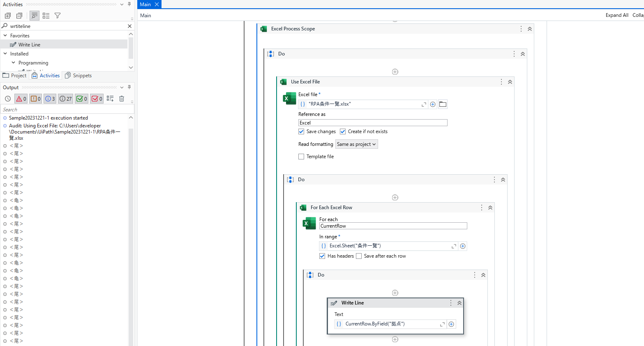
Task: Click Expand All at the top right
Action: click(617, 15)
